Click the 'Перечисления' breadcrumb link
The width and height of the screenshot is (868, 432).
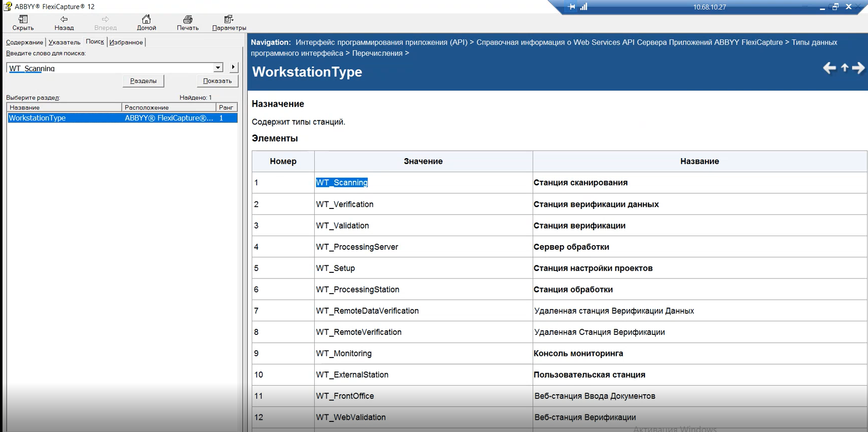click(x=378, y=53)
